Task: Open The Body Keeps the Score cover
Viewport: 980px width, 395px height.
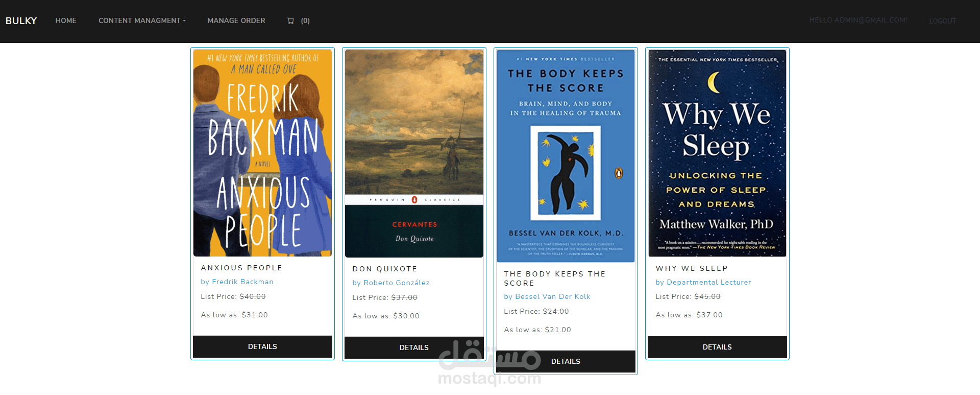Action: coord(566,156)
